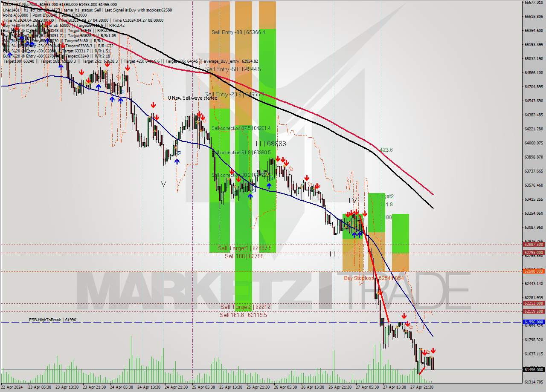Viewport: 546px width, 392px height.
Task: Click the 'Sell Target2 | 62212' label
Action: [x=245, y=307]
